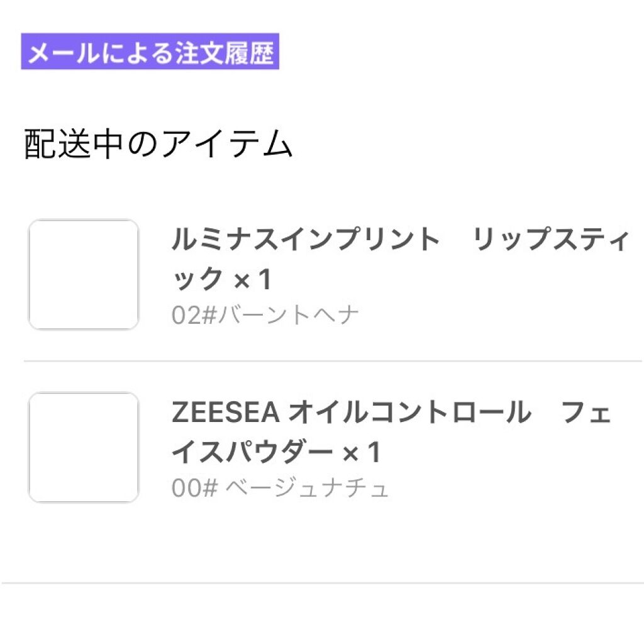This screenshot has width=644, height=644.
Task: Click the 00# shade number of the powder
Action: (x=194, y=488)
